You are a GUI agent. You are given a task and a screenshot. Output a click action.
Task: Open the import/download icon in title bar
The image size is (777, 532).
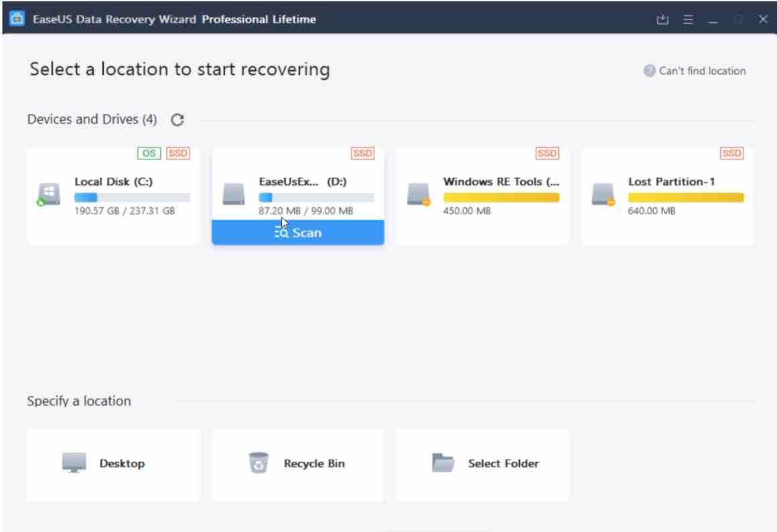pos(662,19)
